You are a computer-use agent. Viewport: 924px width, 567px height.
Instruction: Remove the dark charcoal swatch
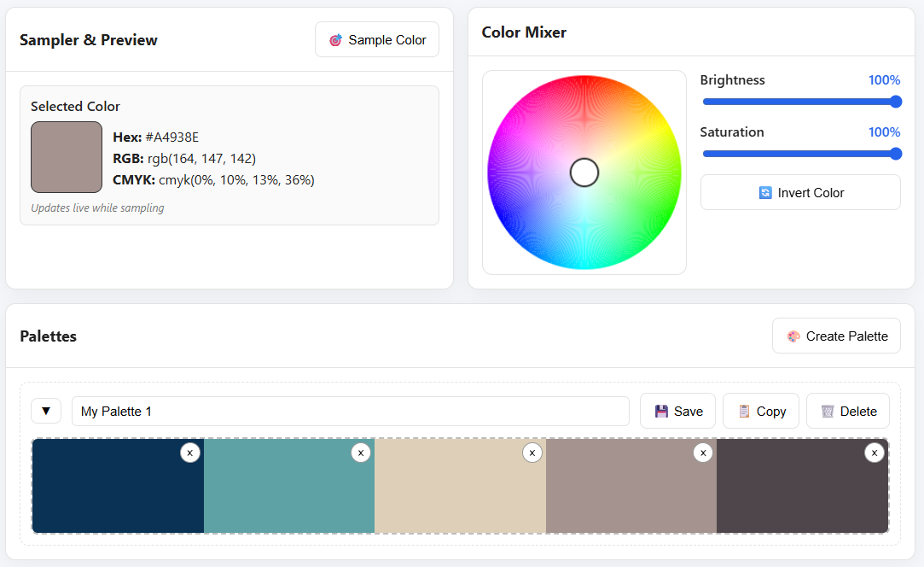click(875, 453)
